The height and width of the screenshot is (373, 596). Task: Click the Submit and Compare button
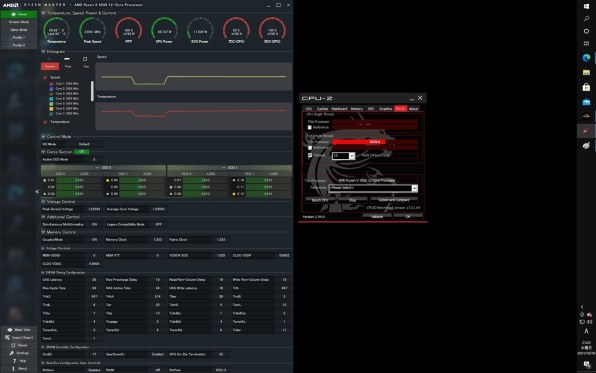point(394,200)
